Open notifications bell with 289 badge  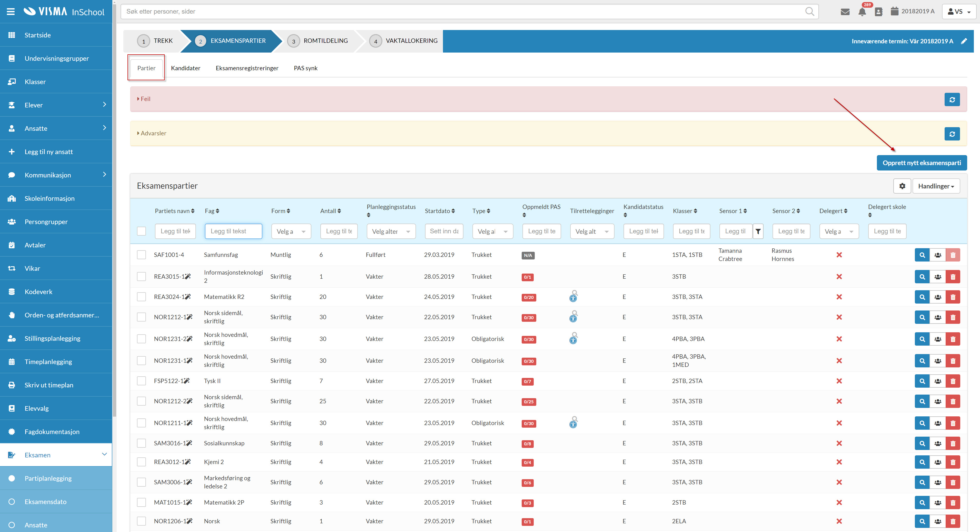(x=862, y=12)
